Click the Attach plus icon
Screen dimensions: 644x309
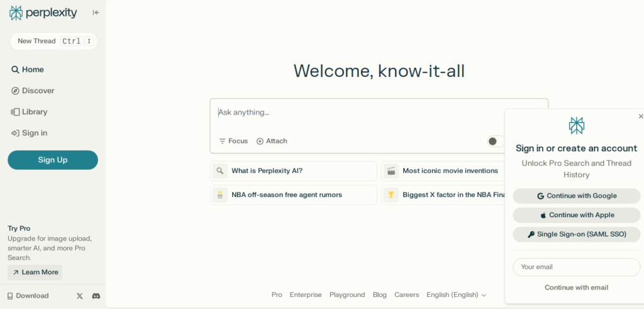(260, 142)
